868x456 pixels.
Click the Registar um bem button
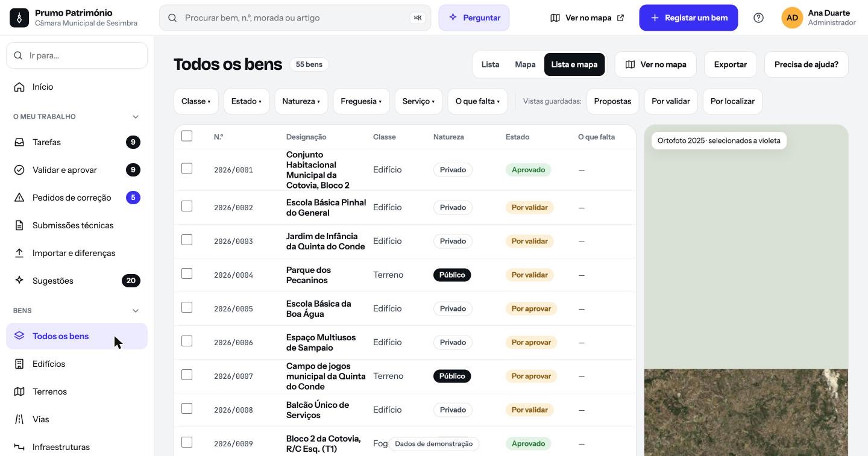point(688,18)
